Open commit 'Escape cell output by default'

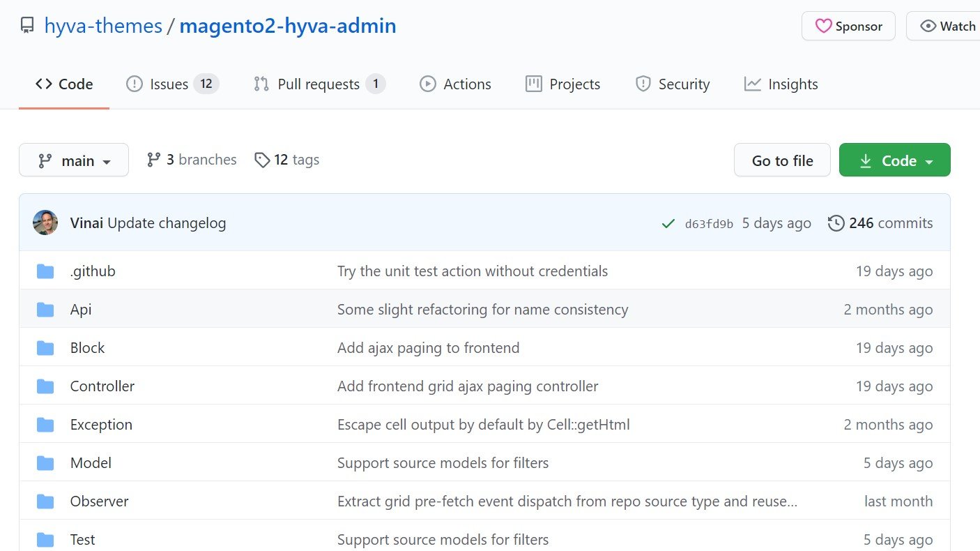coord(484,425)
